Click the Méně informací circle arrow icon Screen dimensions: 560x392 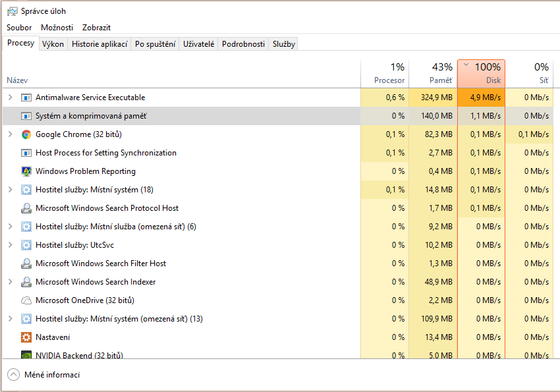(x=14, y=374)
